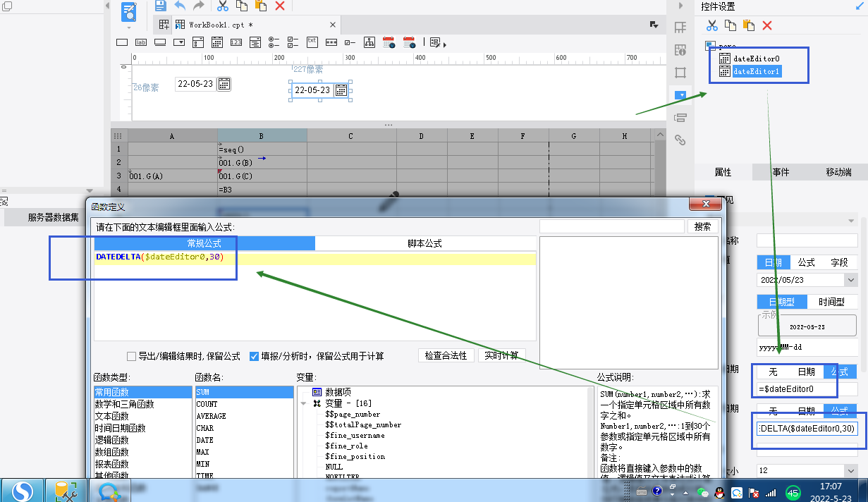Select 日期型 format type

(781, 302)
